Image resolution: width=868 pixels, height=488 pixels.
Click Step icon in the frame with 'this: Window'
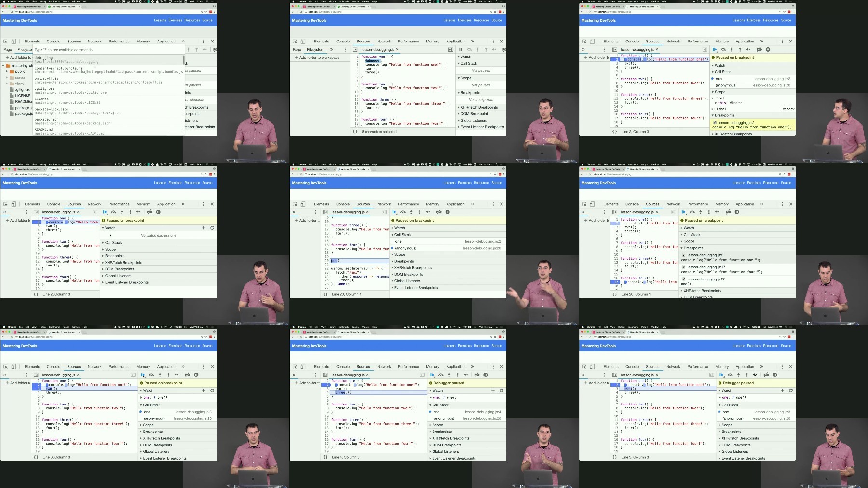click(x=748, y=49)
